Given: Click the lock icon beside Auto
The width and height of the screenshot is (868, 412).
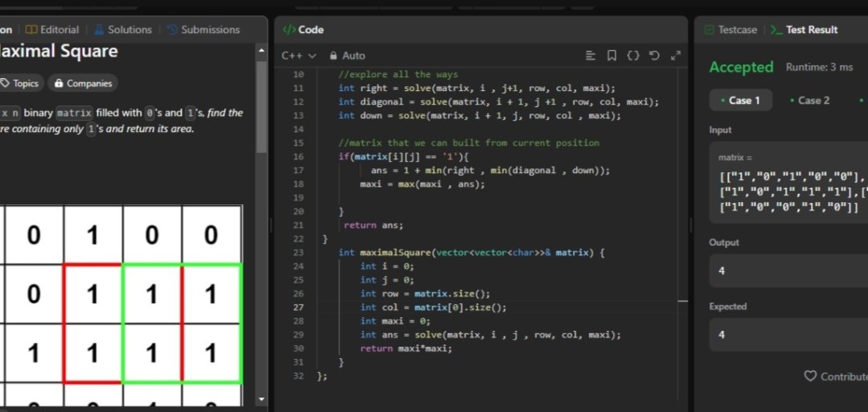Looking at the screenshot, I should coord(333,56).
